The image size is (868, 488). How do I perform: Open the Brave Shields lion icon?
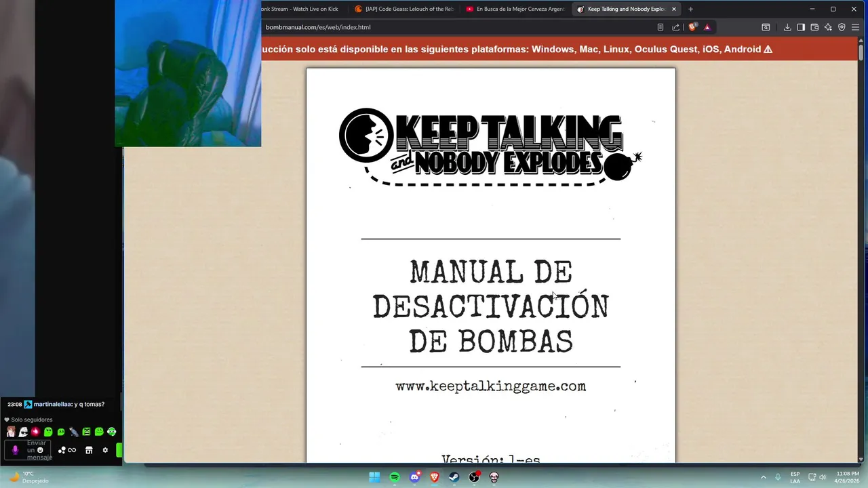(x=692, y=27)
